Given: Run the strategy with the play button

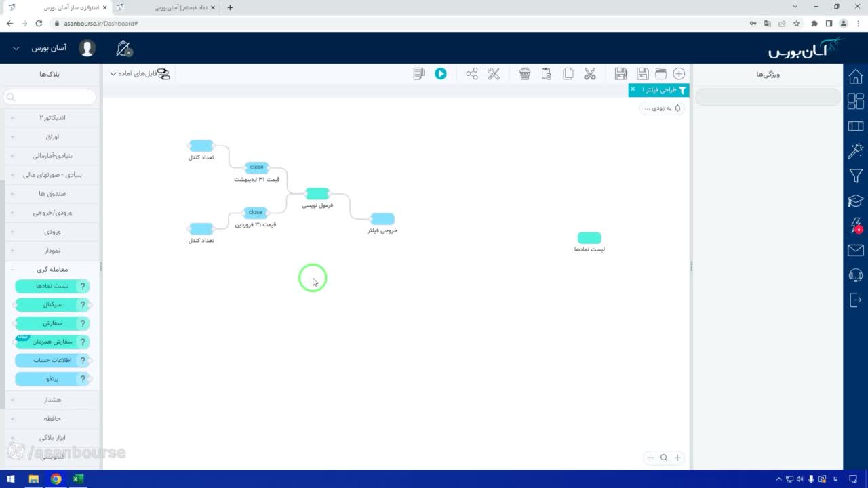Looking at the screenshot, I should (441, 74).
